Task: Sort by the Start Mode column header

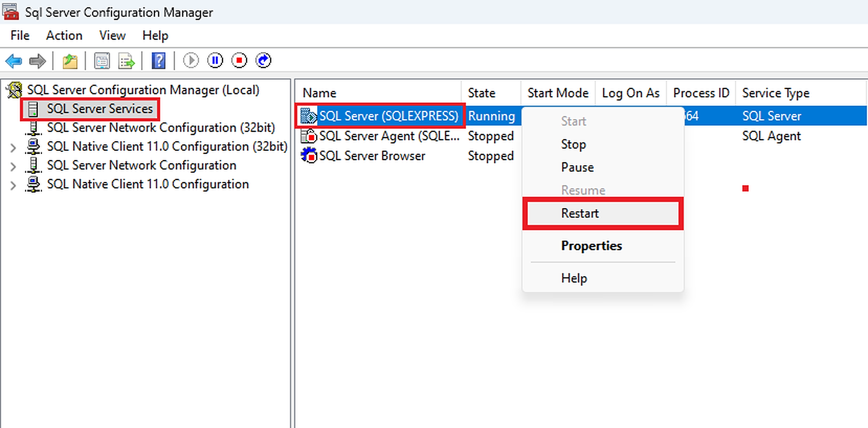Action: coord(558,93)
